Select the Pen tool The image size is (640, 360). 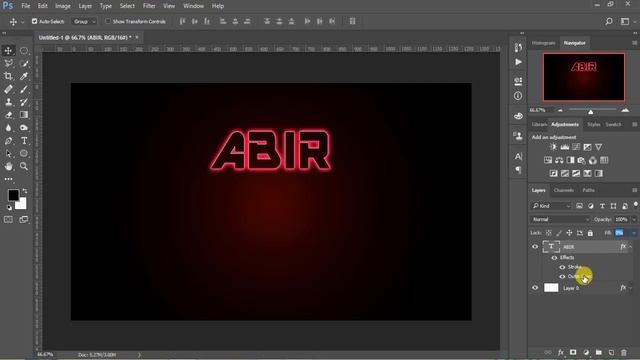[8, 141]
